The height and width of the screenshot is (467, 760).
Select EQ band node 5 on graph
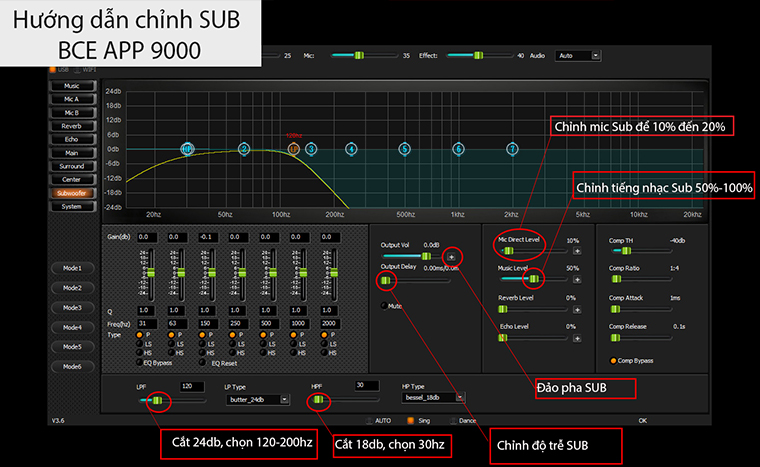tap(404, 149)
